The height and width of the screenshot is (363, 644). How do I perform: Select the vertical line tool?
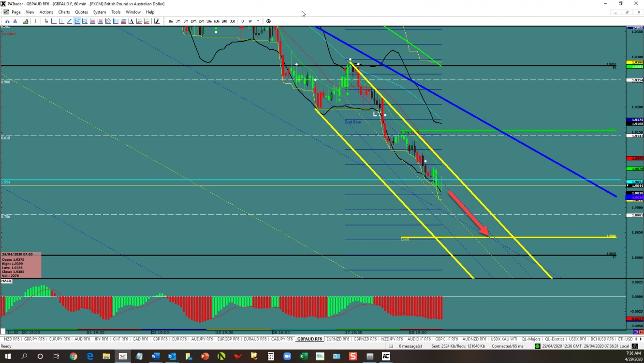point(62,21)
